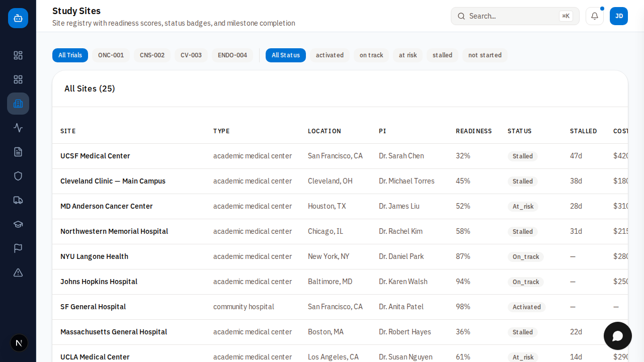Open NYU Langone Health row
Screen dimensions: 644x362
pyautogui.click(x=340, y=257)
